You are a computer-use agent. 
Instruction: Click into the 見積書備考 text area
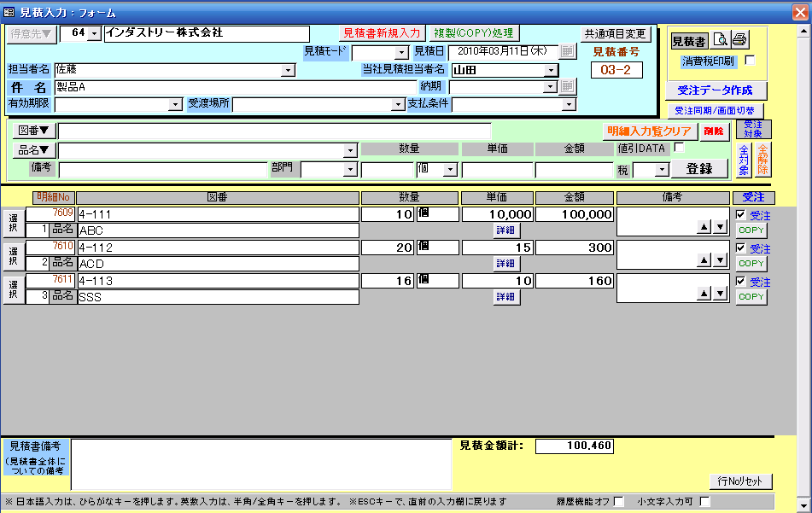coord(261,464)
